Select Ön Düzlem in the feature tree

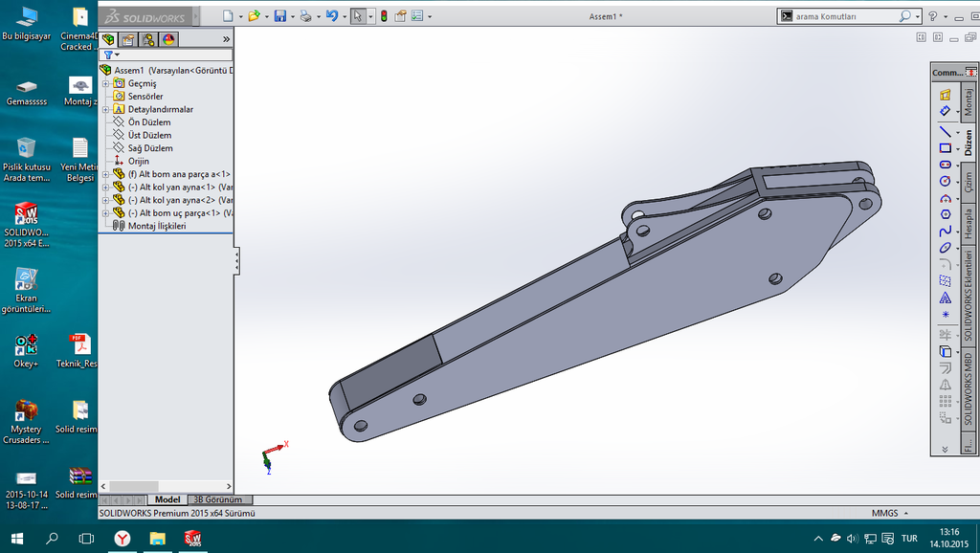pyautogui.click(x=149, y=122)
